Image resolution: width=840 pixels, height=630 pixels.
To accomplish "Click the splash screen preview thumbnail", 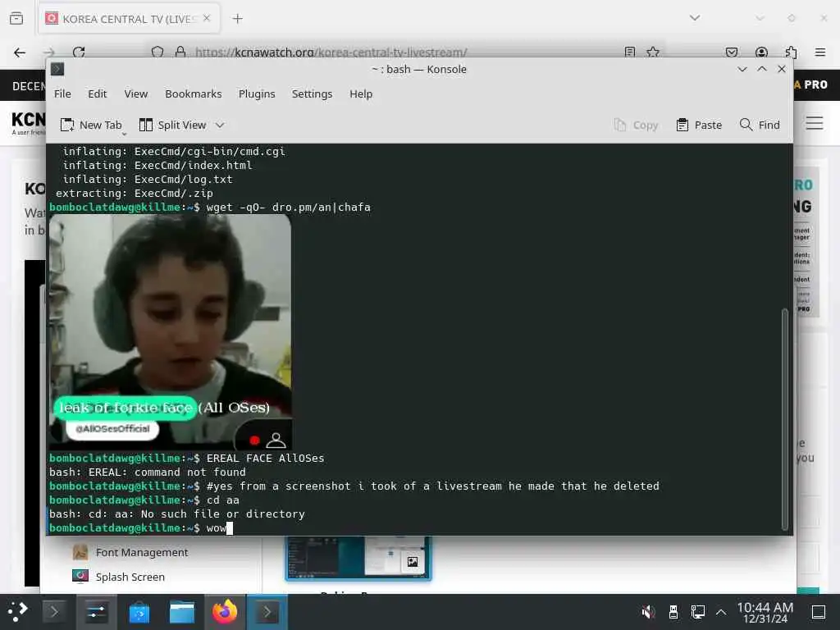I will coord(358,558).
